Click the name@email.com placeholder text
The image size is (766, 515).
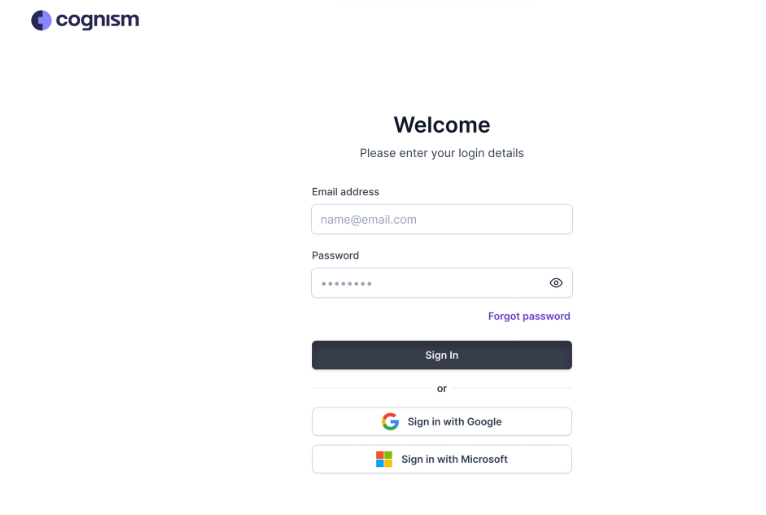368,219
